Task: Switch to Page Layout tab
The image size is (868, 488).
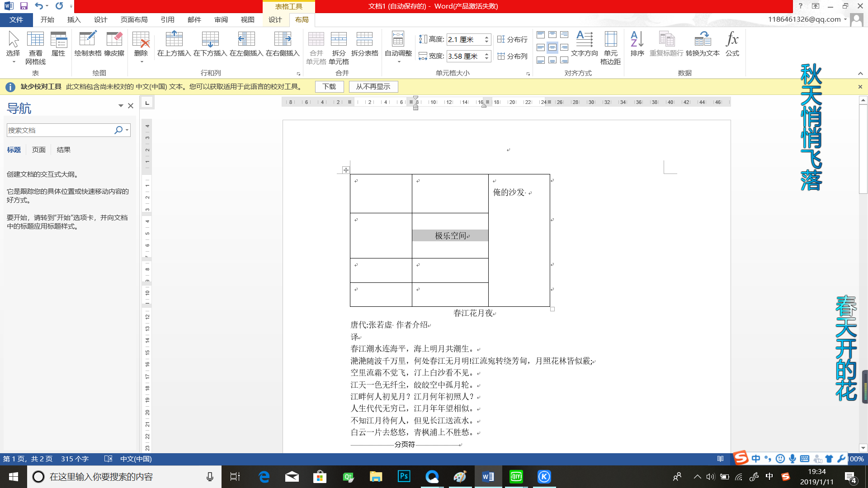Action: 134,20
